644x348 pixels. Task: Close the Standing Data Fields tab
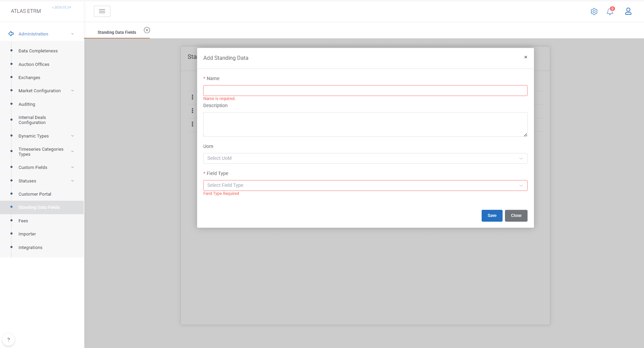[147, 30]
